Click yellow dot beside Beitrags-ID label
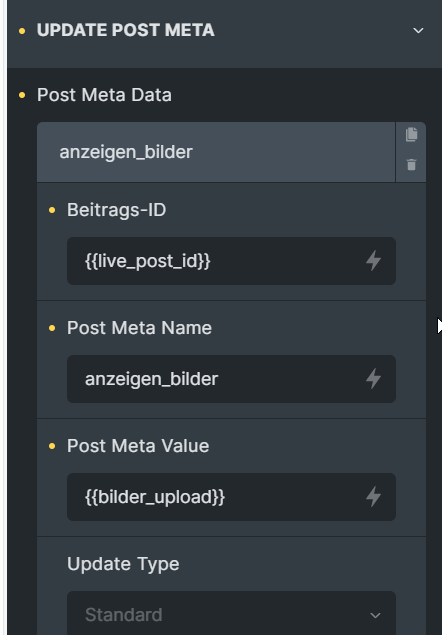 [52, 210]
